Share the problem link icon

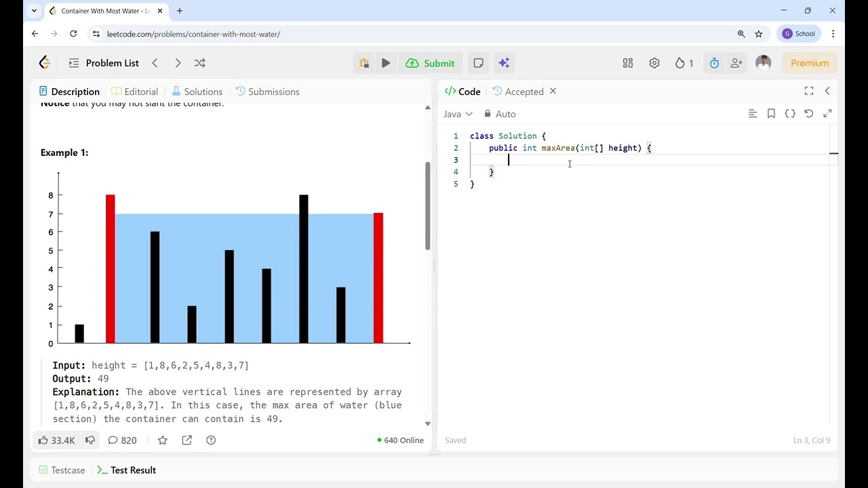(x=187, y=440)
